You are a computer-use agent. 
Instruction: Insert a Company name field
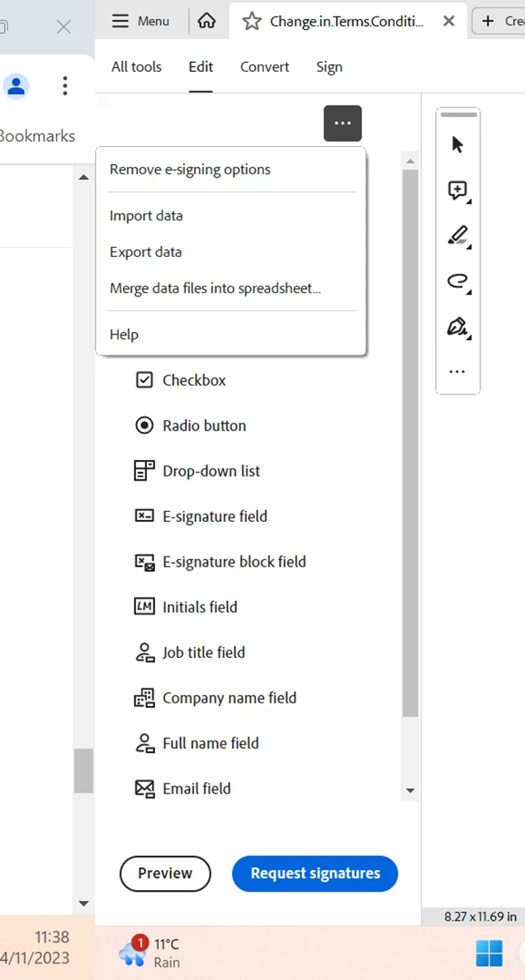pyautogui.click(x=215, y=698)
